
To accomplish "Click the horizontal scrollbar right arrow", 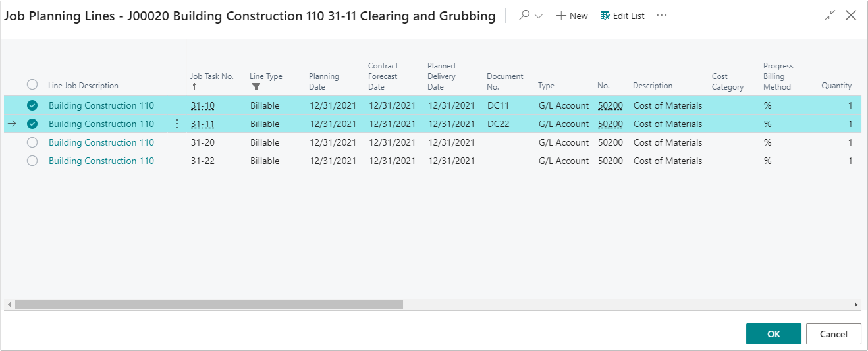I will (x=855, y=305).
